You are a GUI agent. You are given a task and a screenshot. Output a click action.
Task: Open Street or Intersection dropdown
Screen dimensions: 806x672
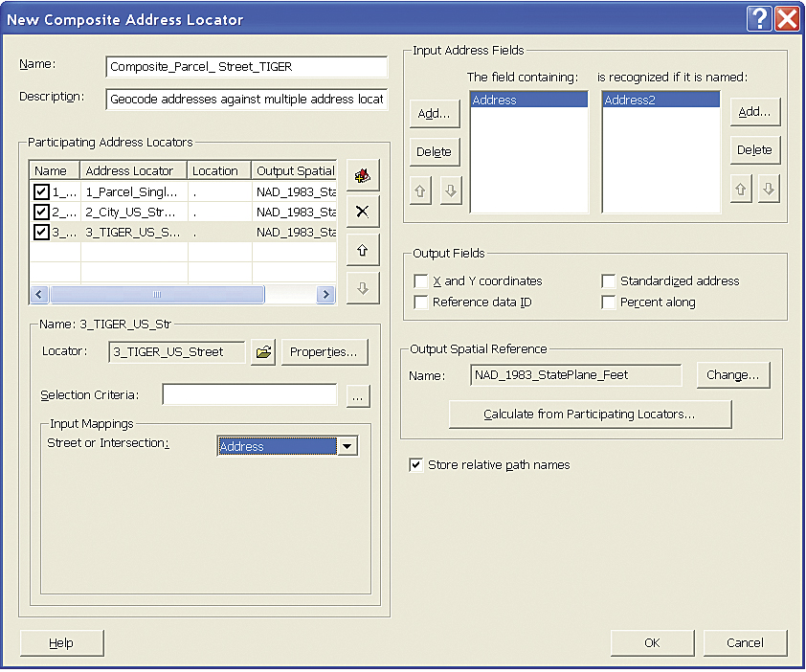click(347, 446)
